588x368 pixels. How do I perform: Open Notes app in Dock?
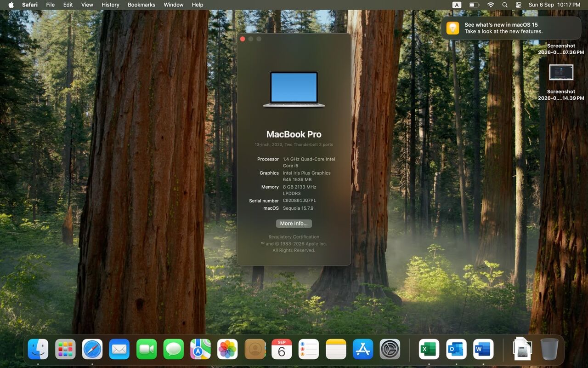click(336, 349)
